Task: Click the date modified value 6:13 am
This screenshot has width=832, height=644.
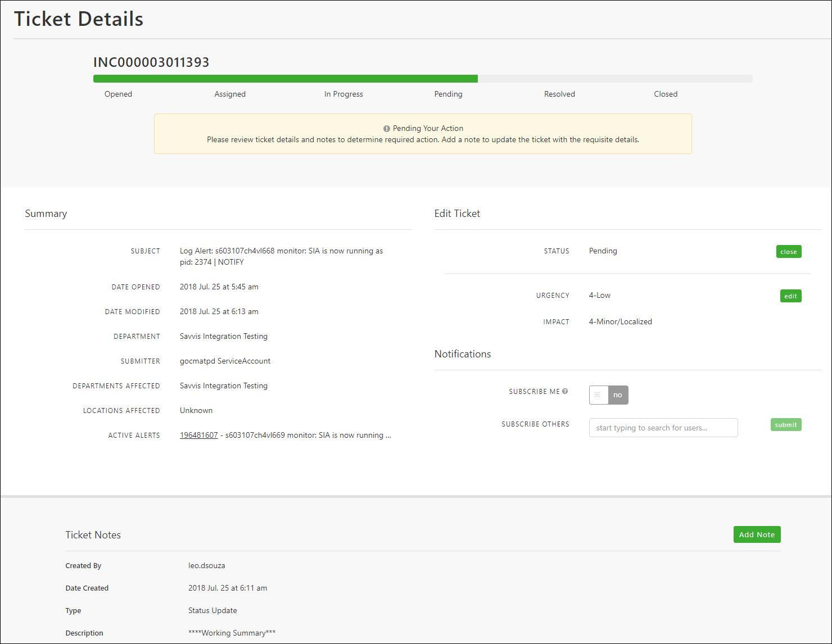Action: (219, 311)
